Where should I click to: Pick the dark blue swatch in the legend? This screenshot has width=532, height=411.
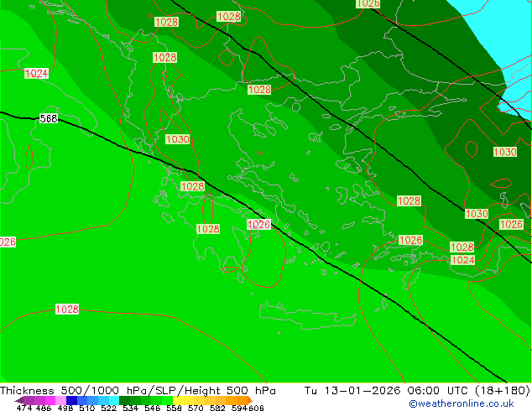tap(71, 400)
